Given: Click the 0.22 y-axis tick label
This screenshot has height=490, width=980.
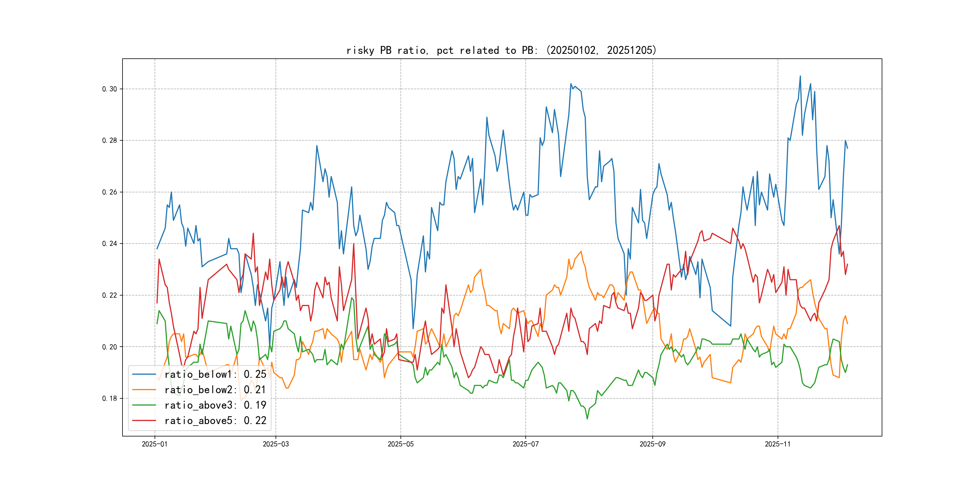Looking at the screenshot, I should point(109,296).
